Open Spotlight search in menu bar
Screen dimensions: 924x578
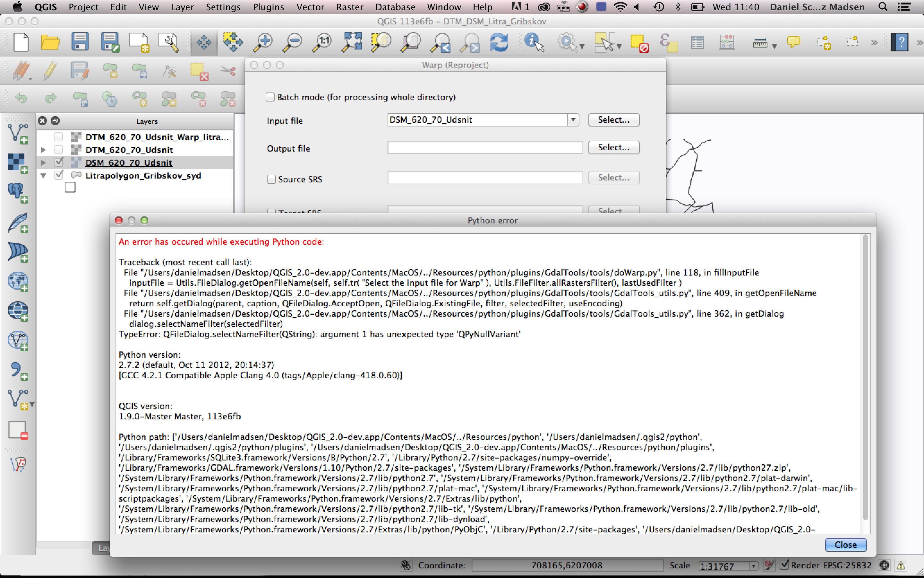883,7
